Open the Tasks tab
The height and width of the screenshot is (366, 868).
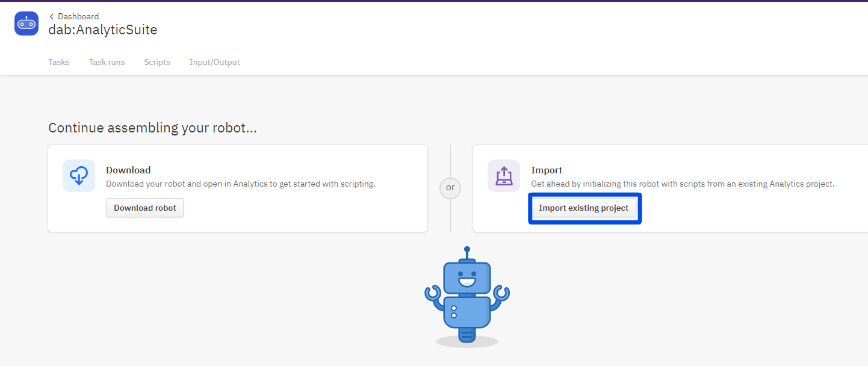58,62
